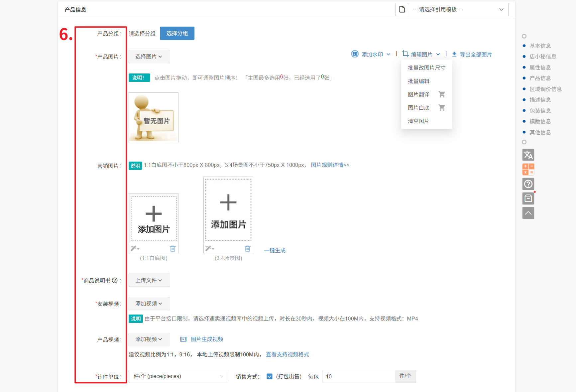The width and height of the screenshot is (576, 392).
Task: Delete the 3:4 scene image slot
Action: click(248, 249)
